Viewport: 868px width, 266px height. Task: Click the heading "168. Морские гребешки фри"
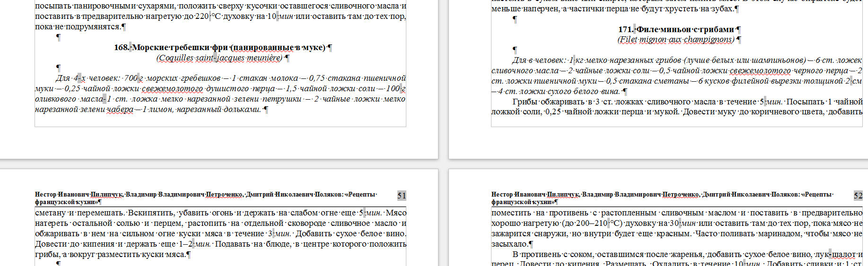coord(171,47)
